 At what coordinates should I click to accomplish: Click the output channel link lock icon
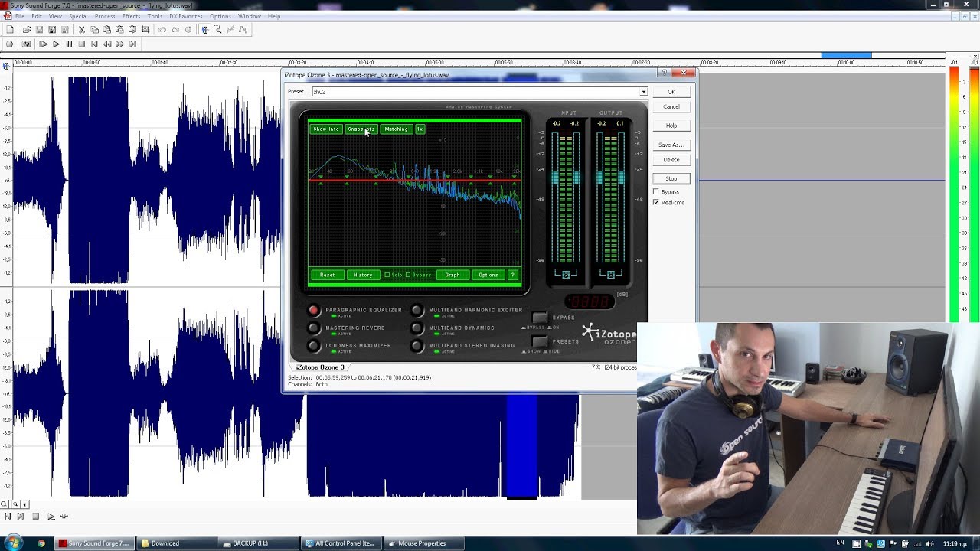coord(610,274)
